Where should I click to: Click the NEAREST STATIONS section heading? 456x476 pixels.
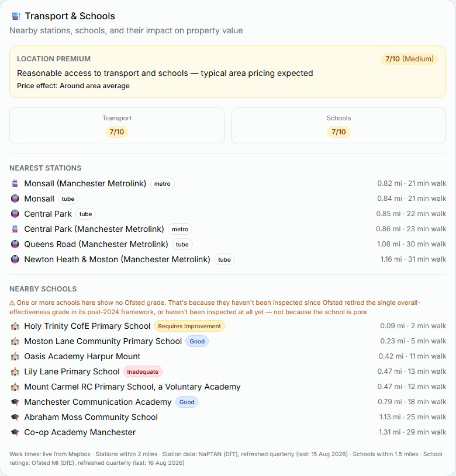[45, 168]
